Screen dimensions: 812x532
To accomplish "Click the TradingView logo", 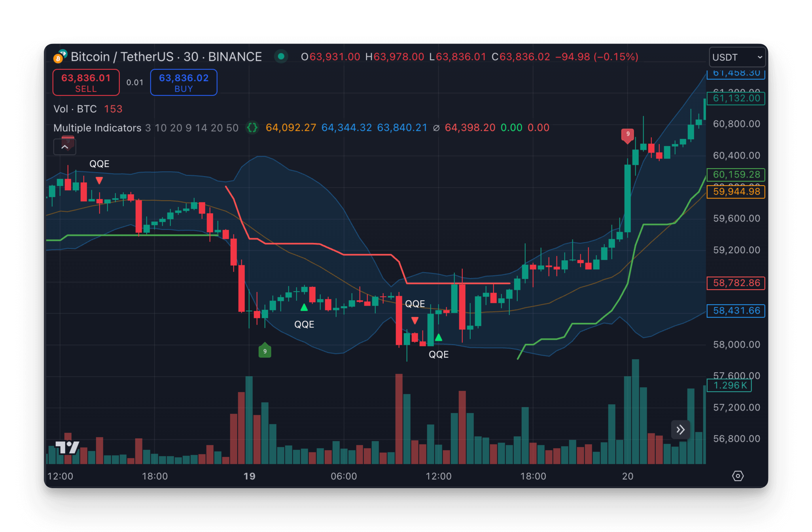I will [67, 447].
